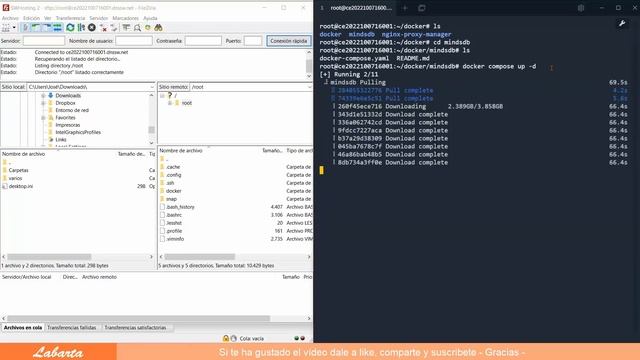
Task: Click the Nombre de usuario input field
Action: pos(133,41)
